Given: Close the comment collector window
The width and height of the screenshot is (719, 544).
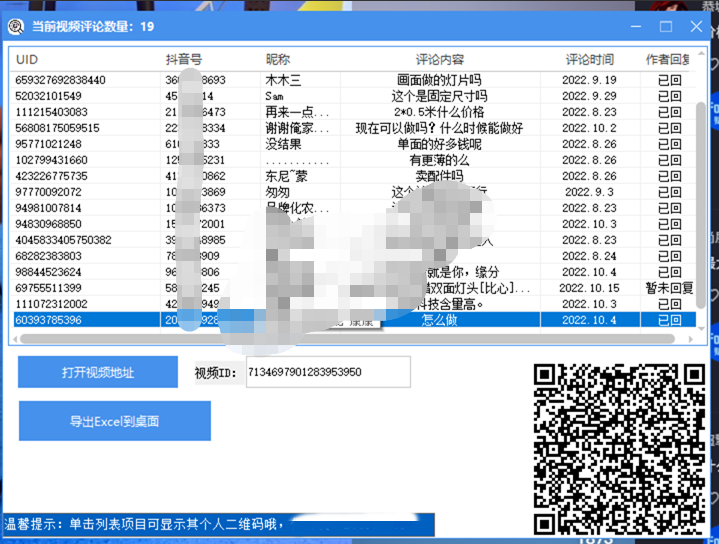Looking at the screenshot, I should 695,26.
